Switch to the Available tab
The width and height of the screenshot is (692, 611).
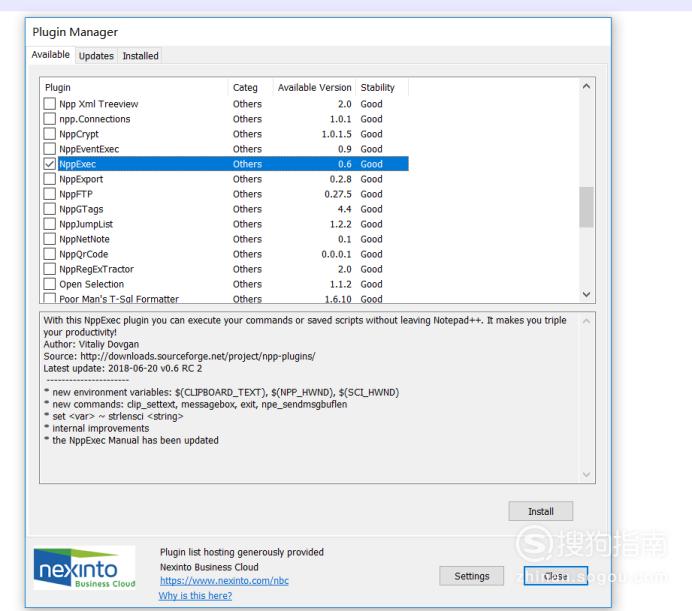click(50, 55)
